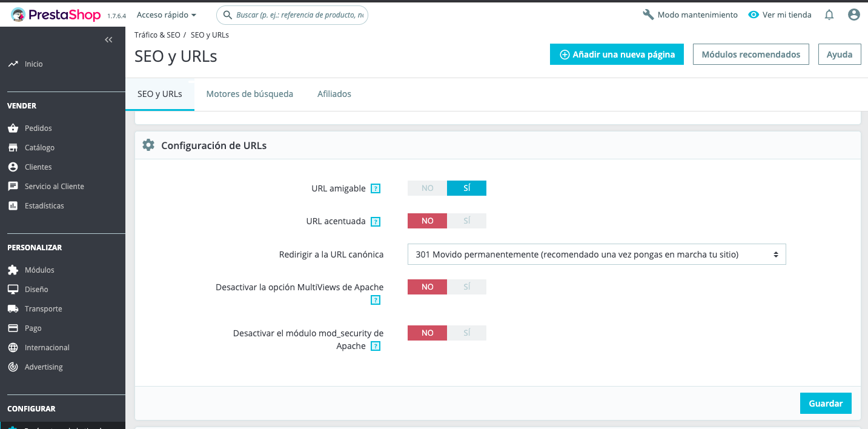Collapse the sidebar with double-chevron icon
Image resolution: width=868 pixels, height=429 pixels.
pyautogui.click(x=108, y=40)
